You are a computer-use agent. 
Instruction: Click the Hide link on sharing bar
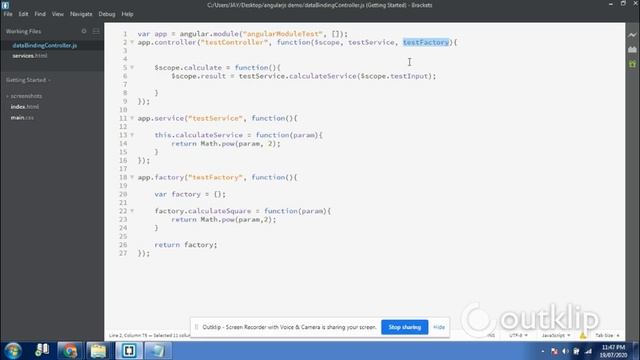tap(439, 327)
